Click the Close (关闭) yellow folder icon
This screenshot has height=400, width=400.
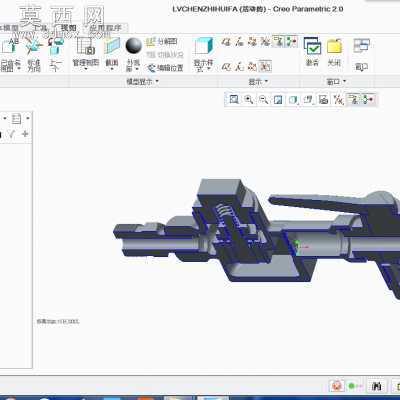[x=334, y=46]
